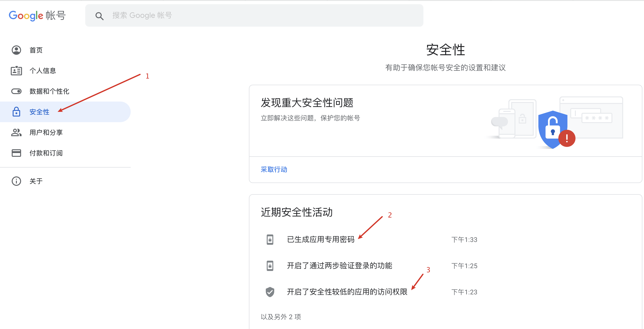Click the Google 帐号 logo
Image resolution: width=644 pixels, height=329 pixels.
(x=37, y=15)
